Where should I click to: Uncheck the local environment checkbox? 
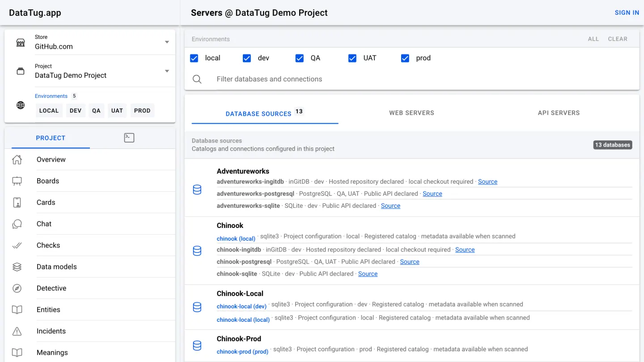(194, 58)
